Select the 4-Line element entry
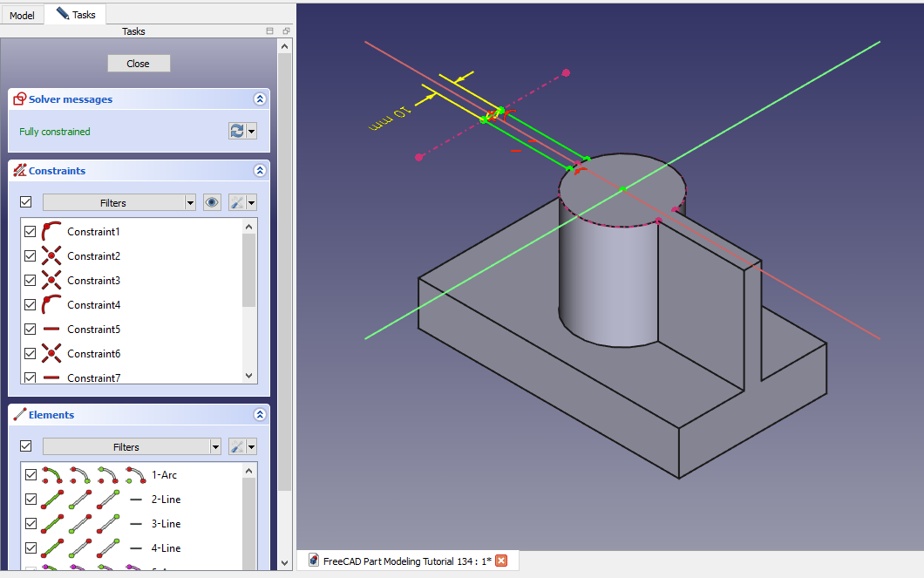Image resolution: width=924 pixels, height=578 pixels. [166, 548]
